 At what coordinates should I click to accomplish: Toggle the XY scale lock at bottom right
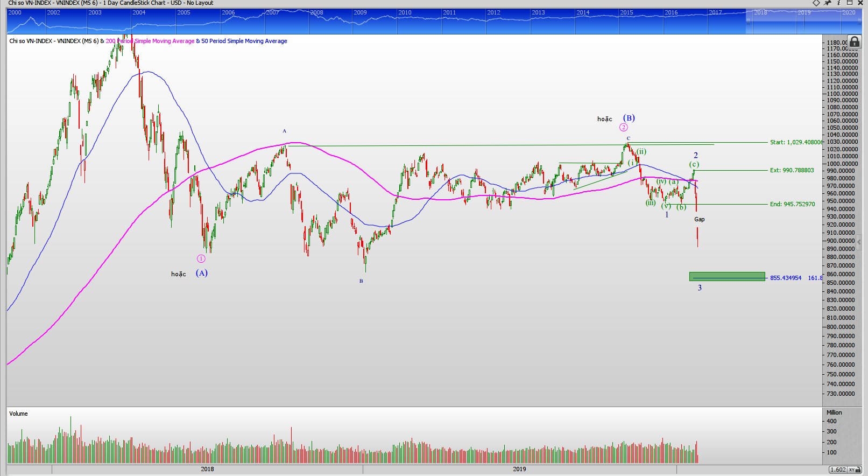point(853,470)
